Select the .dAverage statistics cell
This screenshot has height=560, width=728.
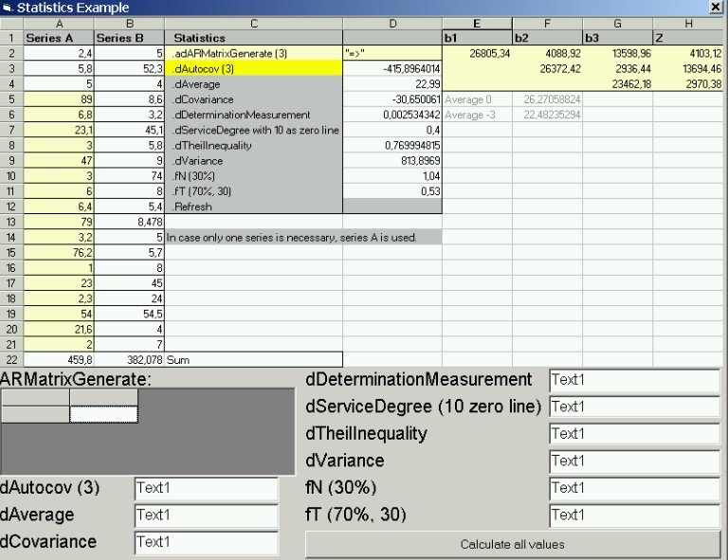coord(254,84)
